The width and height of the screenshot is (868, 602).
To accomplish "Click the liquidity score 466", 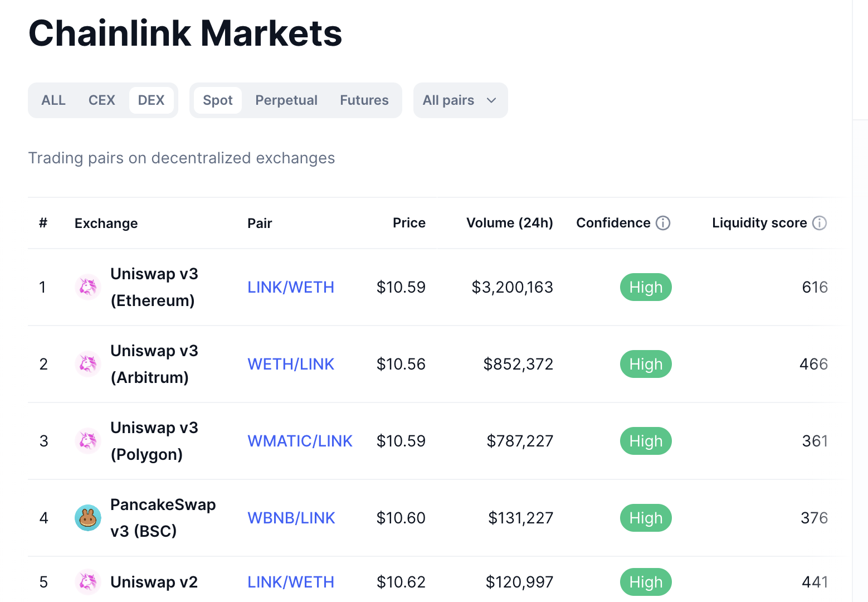I will tap(813, 364).
